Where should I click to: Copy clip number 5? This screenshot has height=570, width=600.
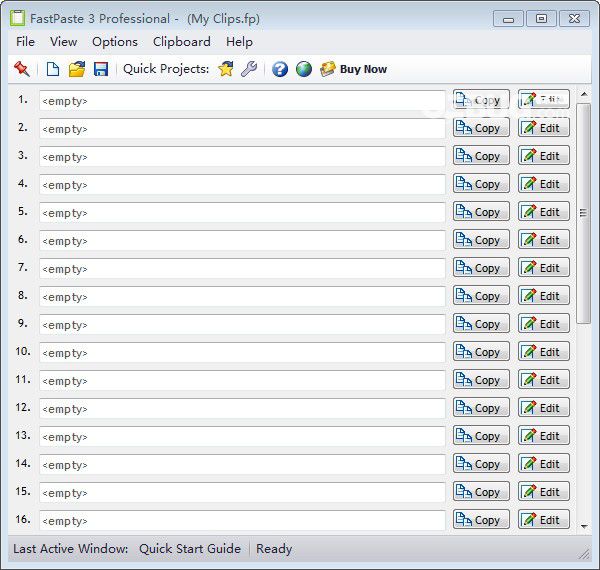click(481, 211)
